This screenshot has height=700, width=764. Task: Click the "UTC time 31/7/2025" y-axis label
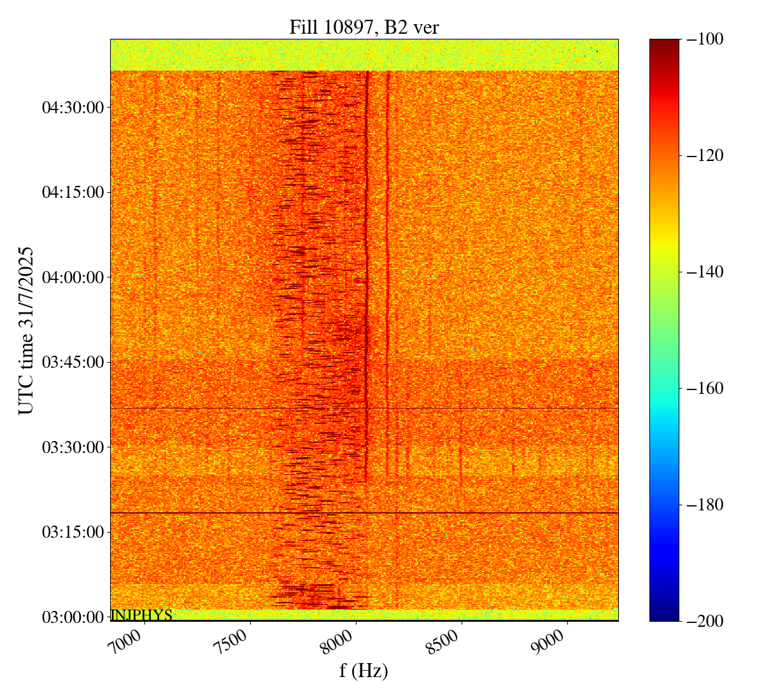[26, 330]
